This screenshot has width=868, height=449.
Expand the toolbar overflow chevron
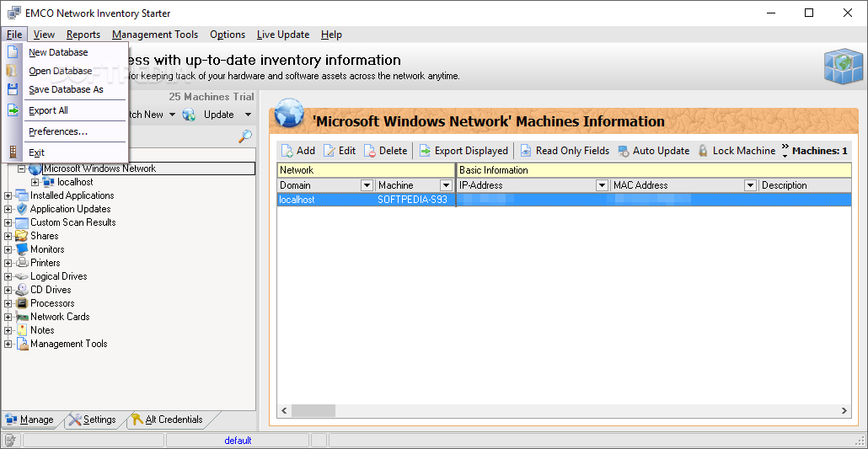[x=785, y=151]
